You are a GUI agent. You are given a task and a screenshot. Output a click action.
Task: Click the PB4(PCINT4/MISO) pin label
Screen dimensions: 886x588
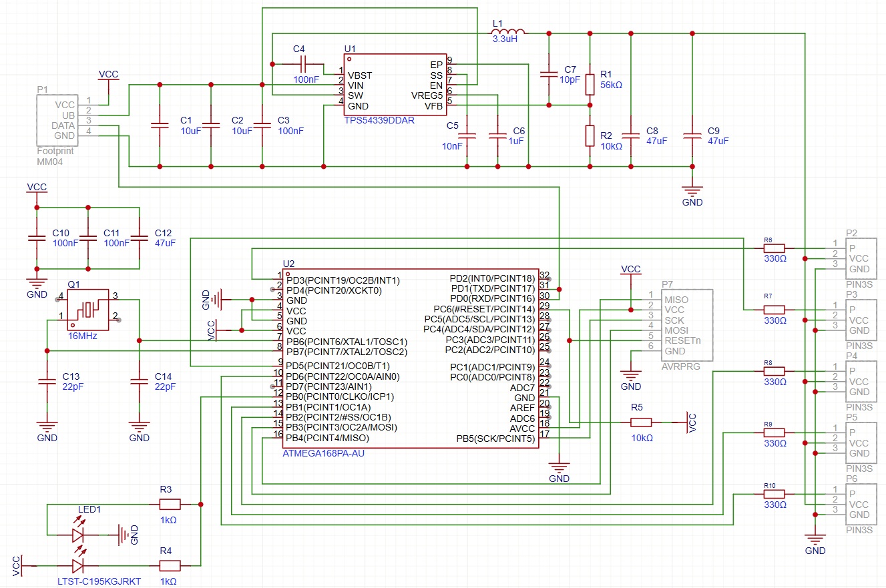(x=328, y=438)
